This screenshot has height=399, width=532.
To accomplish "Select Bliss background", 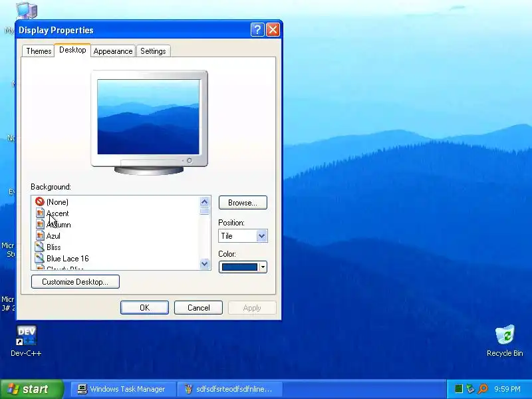I will pyautogui.click(x=54, y=247).
